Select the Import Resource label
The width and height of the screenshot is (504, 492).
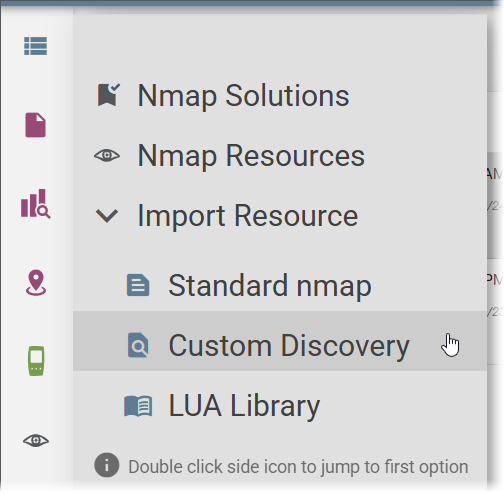click(x=248, y=216)
